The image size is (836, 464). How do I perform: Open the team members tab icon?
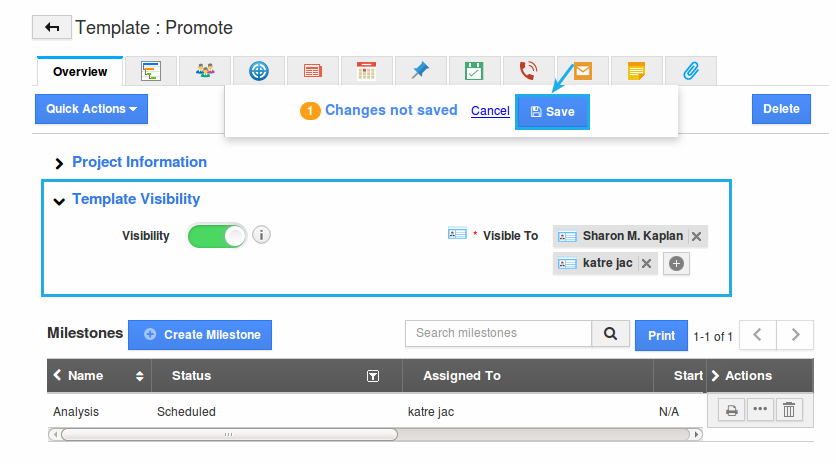[205, 71]
